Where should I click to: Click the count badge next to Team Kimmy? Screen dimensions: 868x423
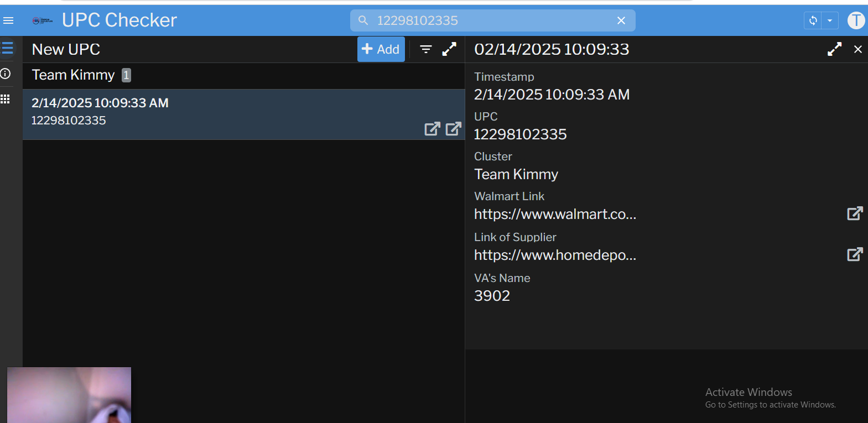(126, 75)
